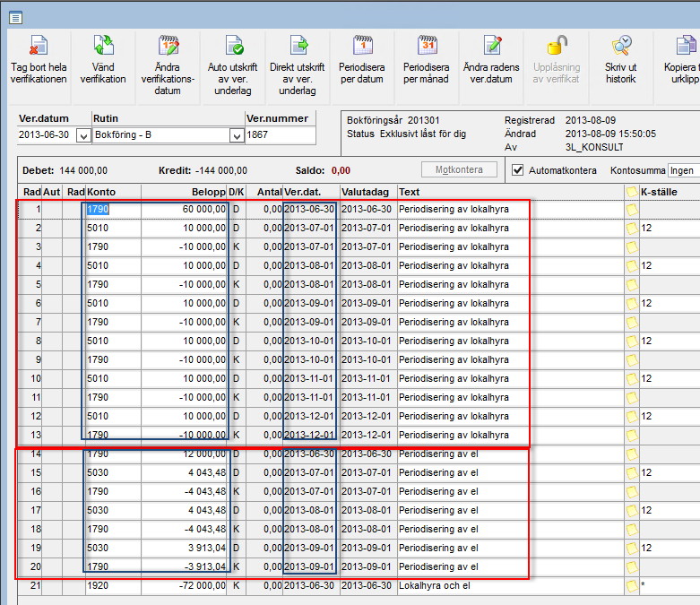Click the note icon in row 17
Screen dimensions: 700x605
(x=632, y=510)
